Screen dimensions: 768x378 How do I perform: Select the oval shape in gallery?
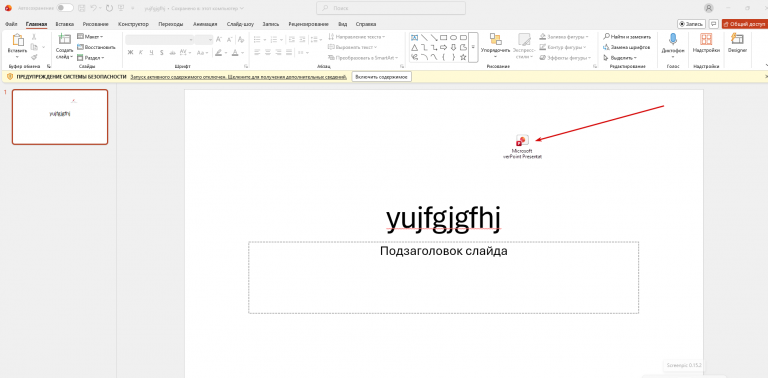(x=454, y=37)
